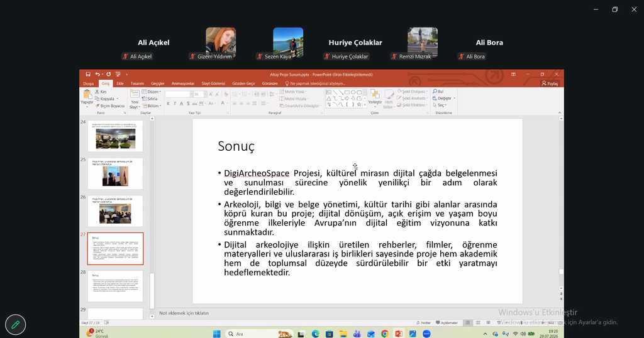
Task: Open the Zoom icon on the taskbar
Action: tap(426, 334)
